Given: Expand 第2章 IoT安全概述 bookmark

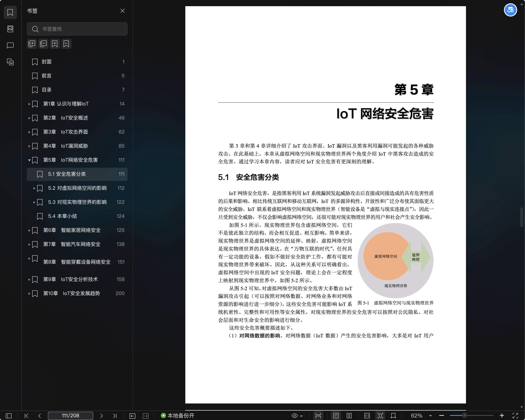Looking at the screenshot, I should pos(29,118).
